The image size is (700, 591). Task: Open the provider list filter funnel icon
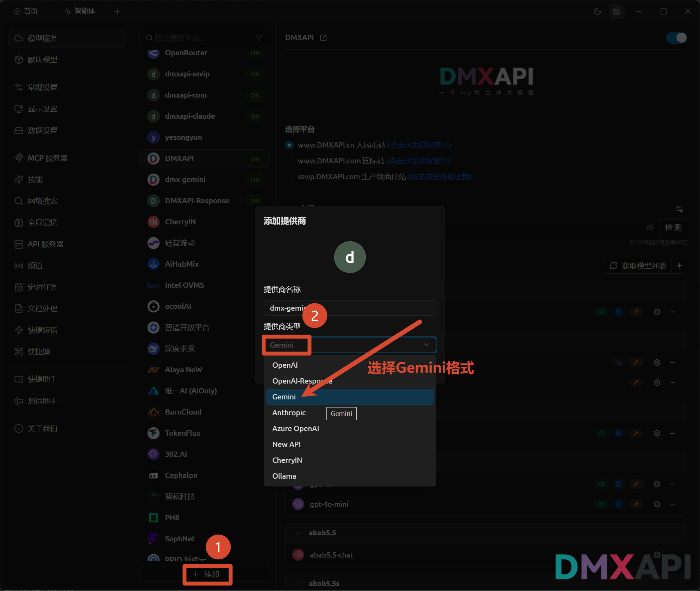tap(259, 38)
